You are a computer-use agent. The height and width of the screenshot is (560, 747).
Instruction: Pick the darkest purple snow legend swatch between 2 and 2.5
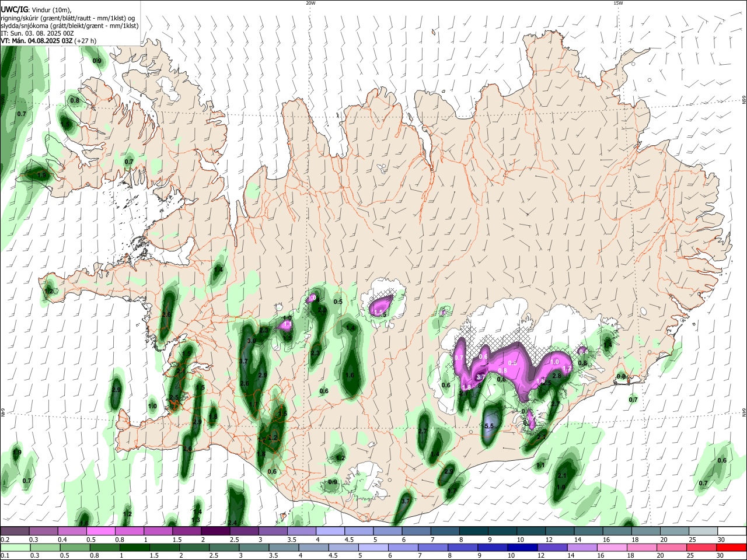[x=215, y=531]
